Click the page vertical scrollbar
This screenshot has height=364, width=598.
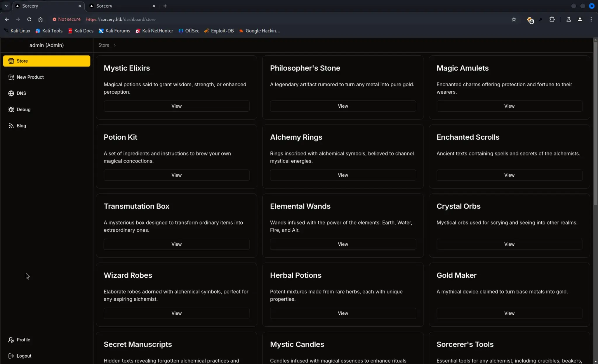pyautogui.click(x=595, y=123)
